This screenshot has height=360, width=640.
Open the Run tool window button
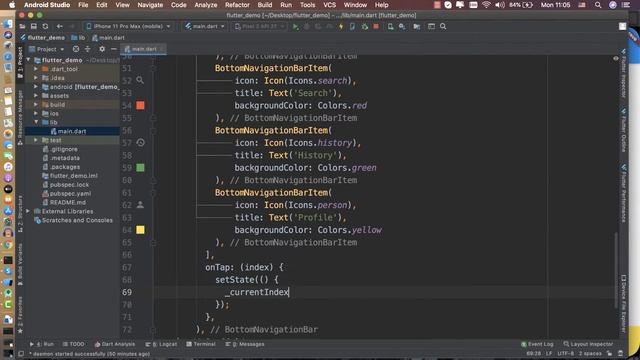[x=42, y=344]
